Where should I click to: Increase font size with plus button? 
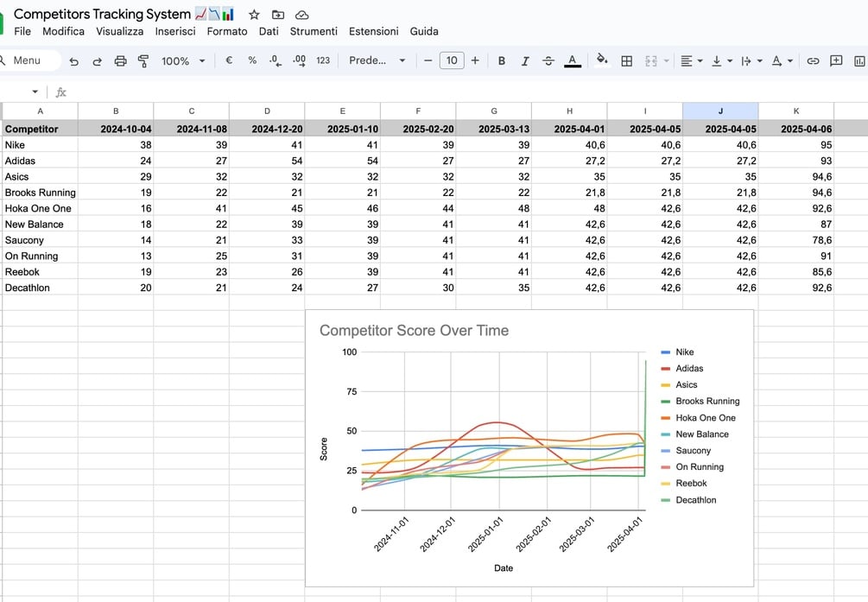pos(475,60)
